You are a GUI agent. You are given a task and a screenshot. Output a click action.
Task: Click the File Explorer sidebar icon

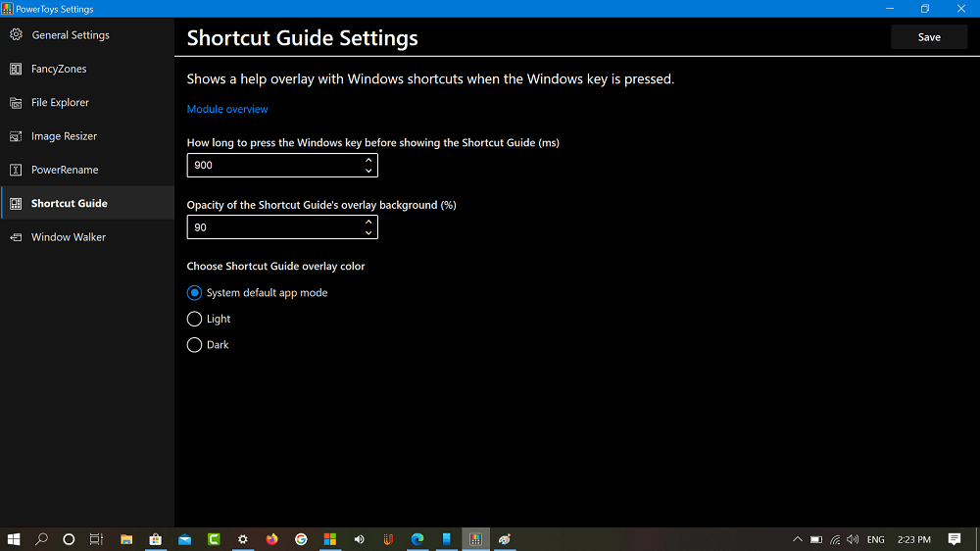(x=16, y=103)
